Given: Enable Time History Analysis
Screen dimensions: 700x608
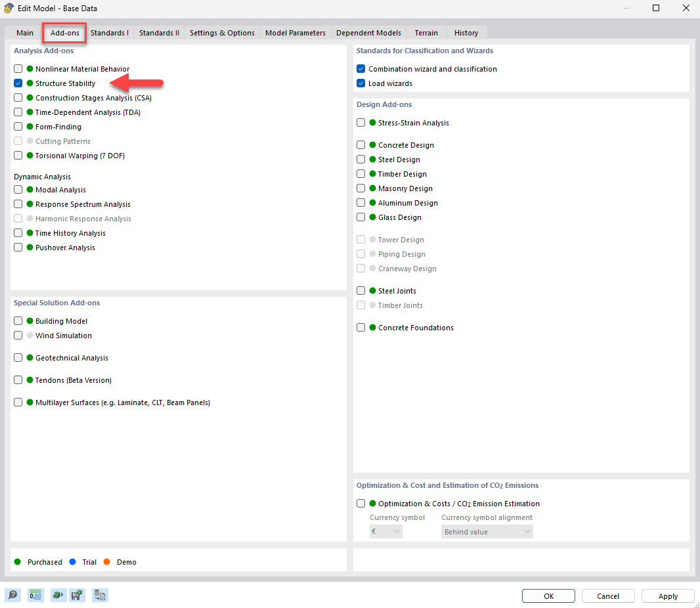Looking at the screenshot, I should (18, 233).
